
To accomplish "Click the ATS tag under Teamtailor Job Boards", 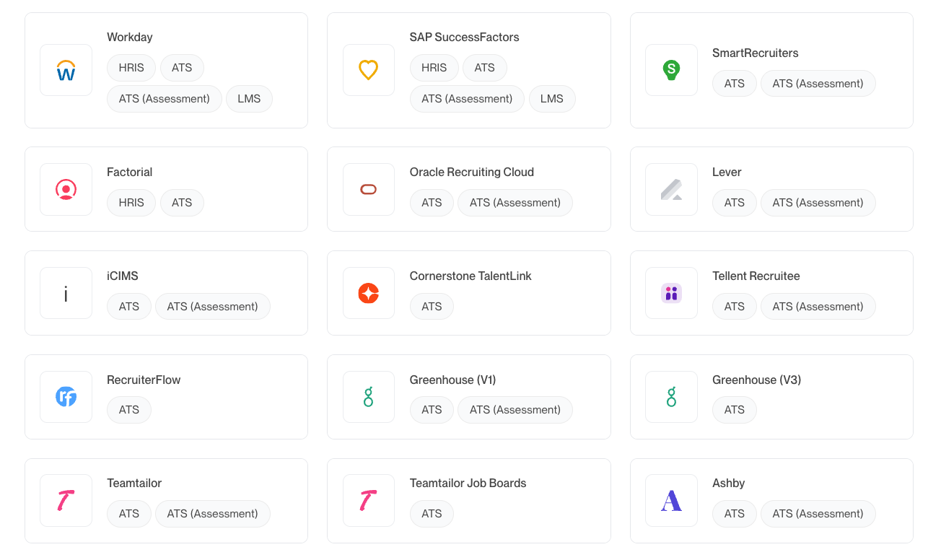I will [432, 514].
